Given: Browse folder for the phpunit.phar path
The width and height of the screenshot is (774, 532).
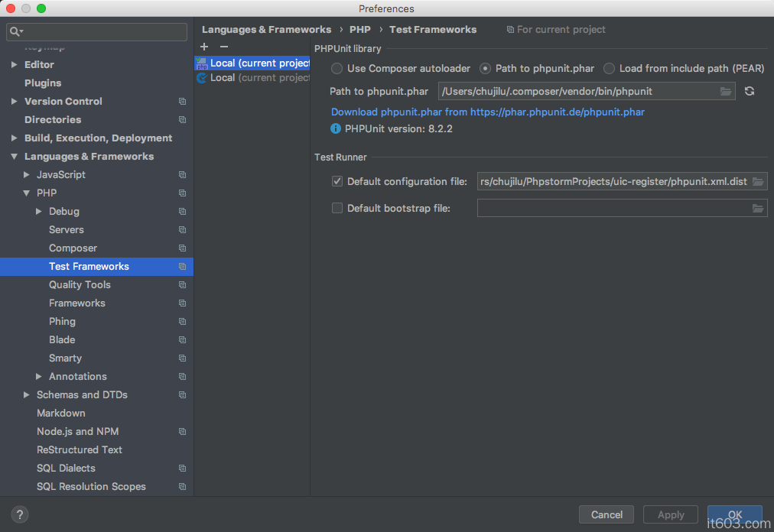Looking at the screenshot, I should [x=726, y=91].
